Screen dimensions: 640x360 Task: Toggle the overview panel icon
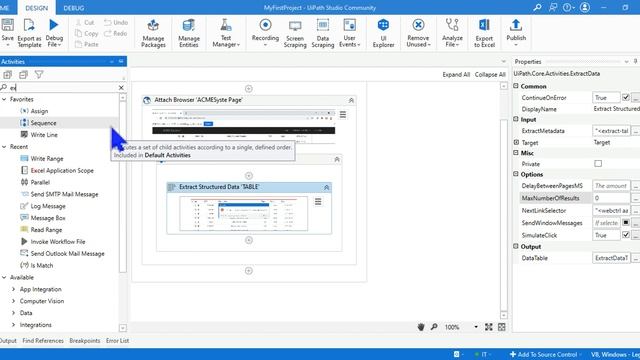point(502,327)
